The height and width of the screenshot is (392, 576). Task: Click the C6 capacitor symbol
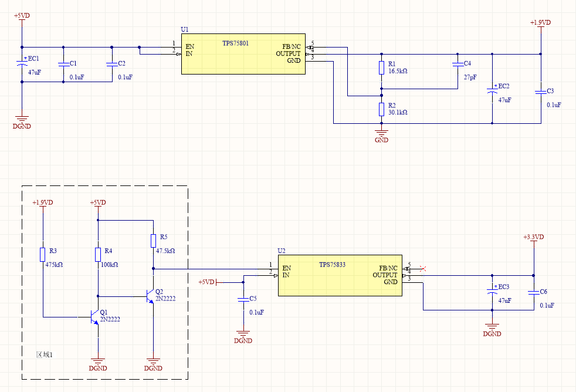(534, 292)
